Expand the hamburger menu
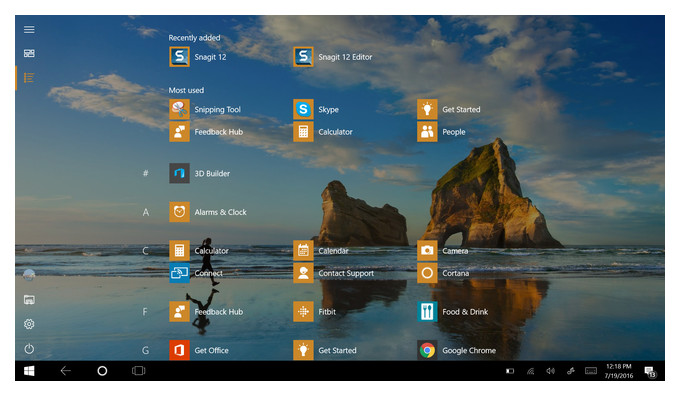Image resolution: width=680 pixels, height=396 pixels. coord(29,29)
